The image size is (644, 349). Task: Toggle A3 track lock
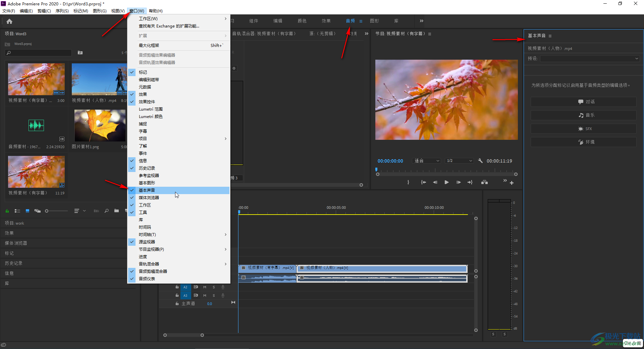click(x=177, y=295)
